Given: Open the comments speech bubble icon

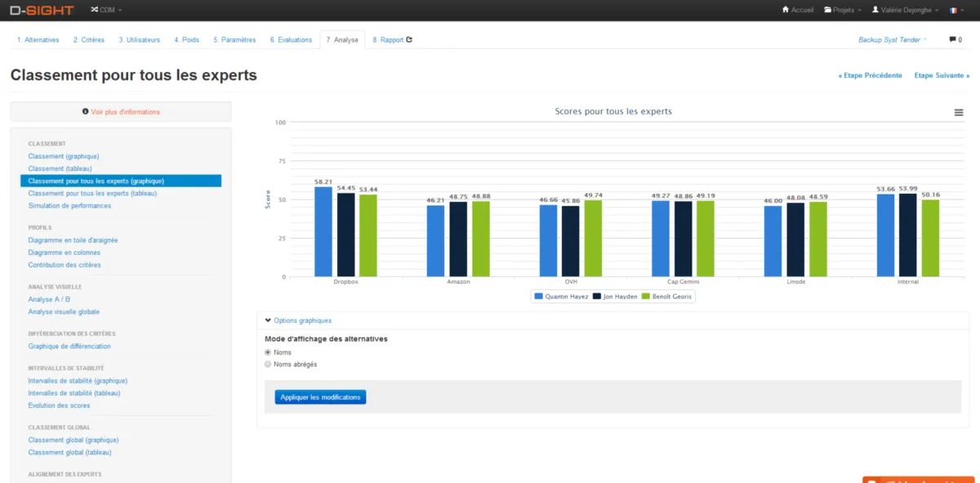Looking at the screenshot, I should click(951, 39).
